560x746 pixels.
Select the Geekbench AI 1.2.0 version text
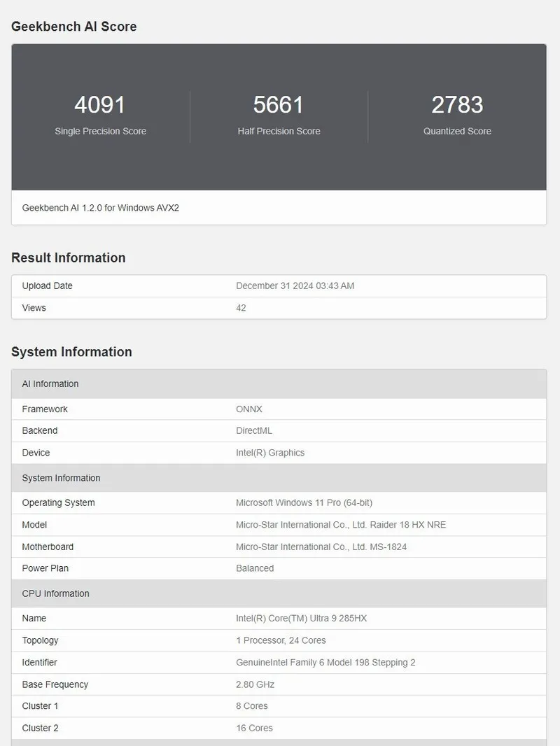101,208
